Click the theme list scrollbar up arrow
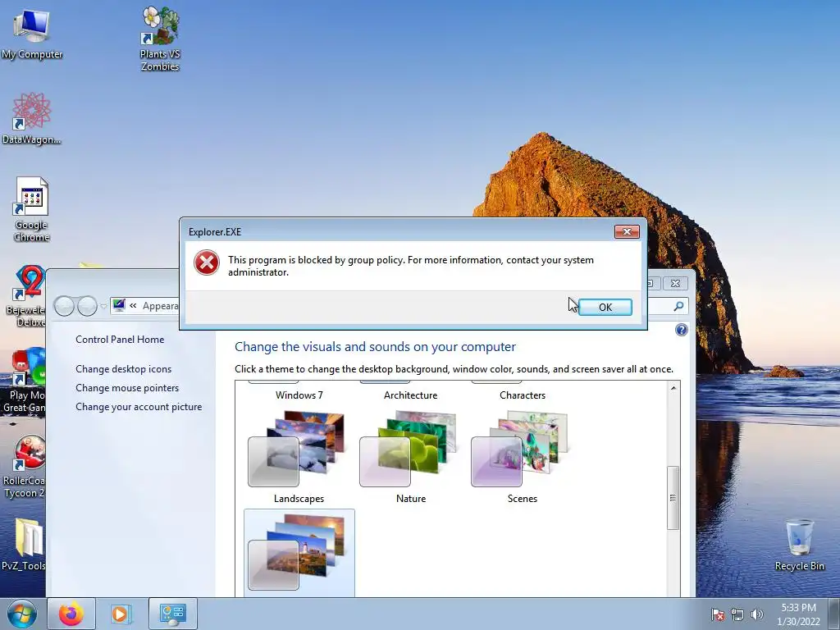This screenshot has width=840, height=630. coord(673,388)
